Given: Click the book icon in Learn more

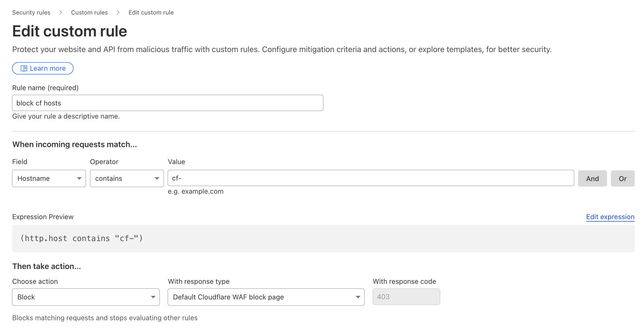Looking at the screenshot, I should coord(24,68).
